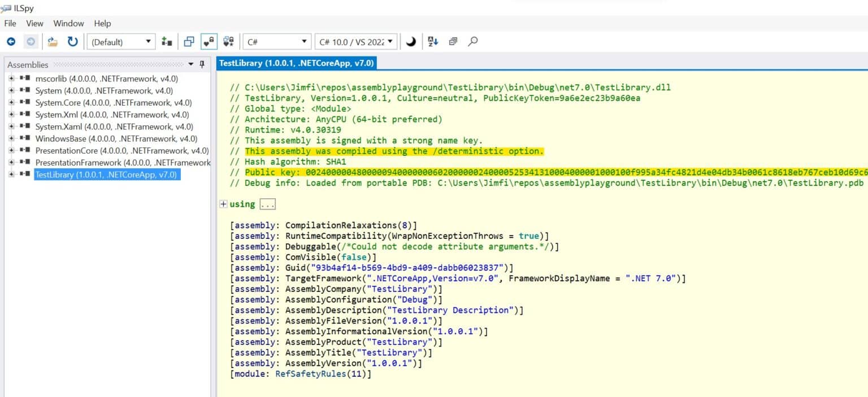Click the manage assembly lists icon

click(167, 41)
